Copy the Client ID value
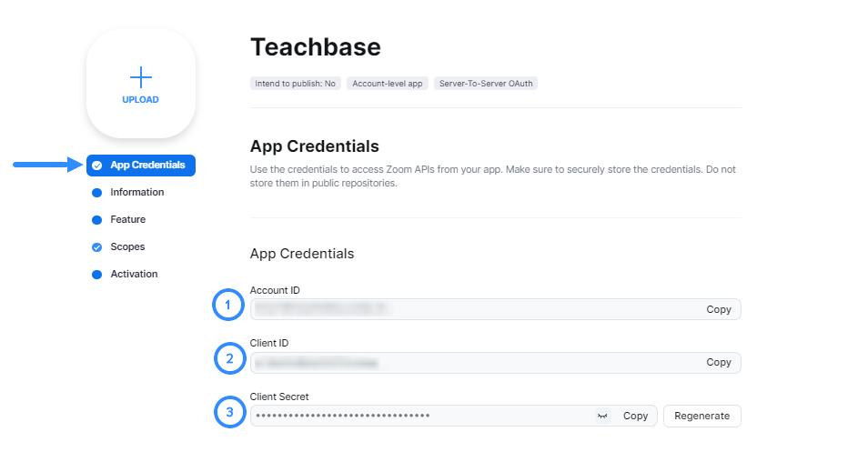The height and width of the screenshot is (452, 868). (719, 362)
